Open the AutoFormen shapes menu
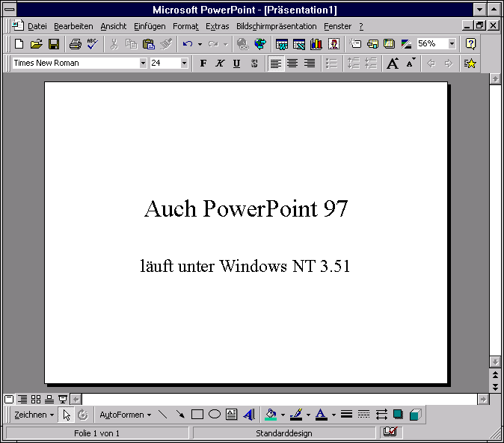 click(x=126, y=415)
